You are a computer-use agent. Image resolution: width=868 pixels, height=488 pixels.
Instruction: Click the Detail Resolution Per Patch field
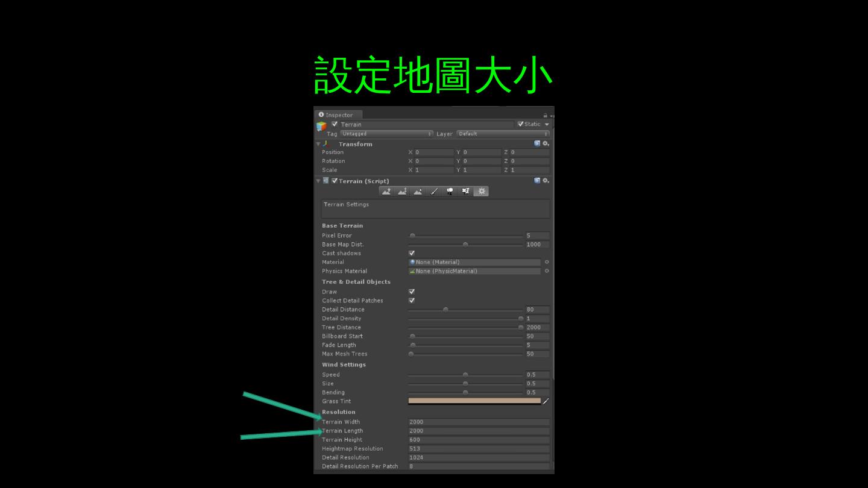click(479, 466)
